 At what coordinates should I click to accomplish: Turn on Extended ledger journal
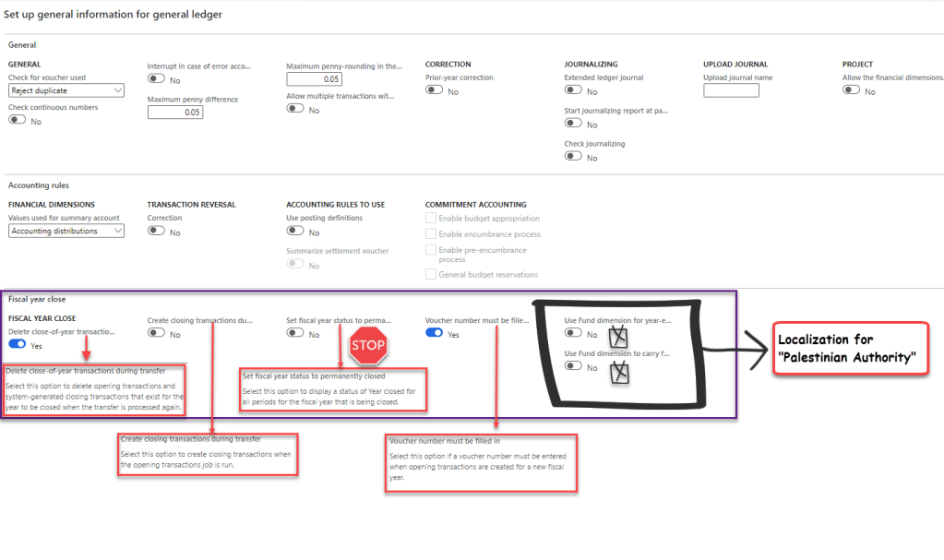point(573,91)
